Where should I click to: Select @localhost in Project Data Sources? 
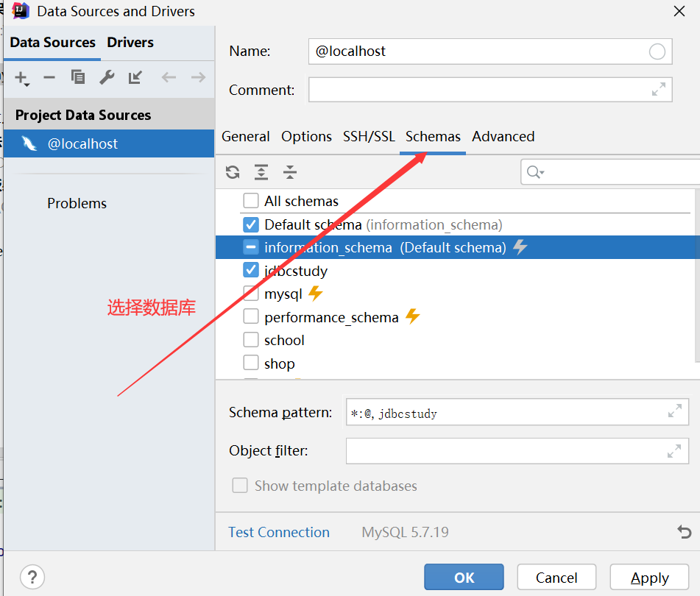[109, 143]
